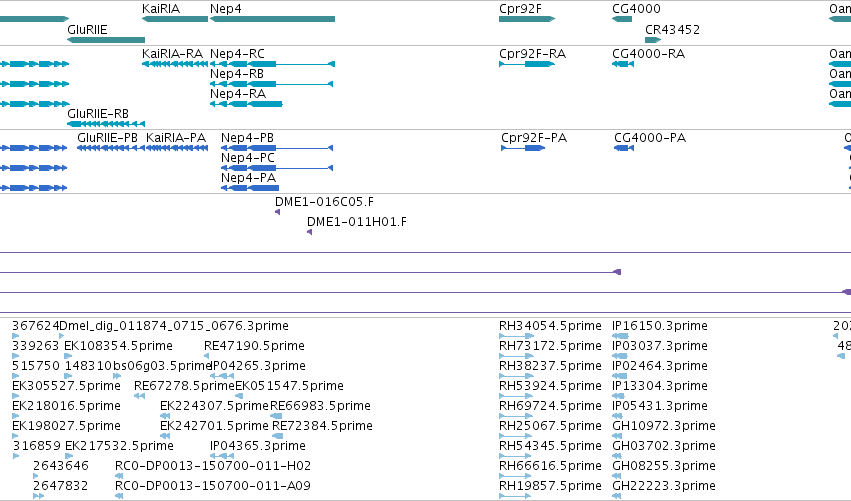Click the EK224307.5prime EST label
Image resolution: width=851 pixels, height=501 pixels.
tap(214, 406)
